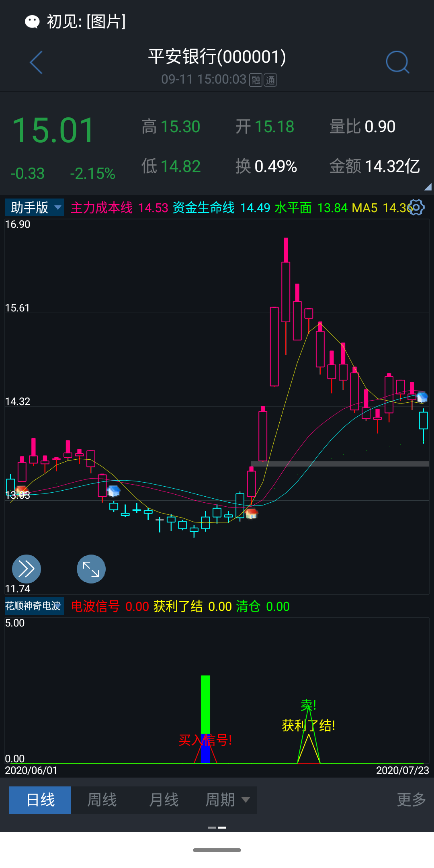434x868 pixels.
Task: Open stock search magnifier icon
Action: tap(397, 63)
